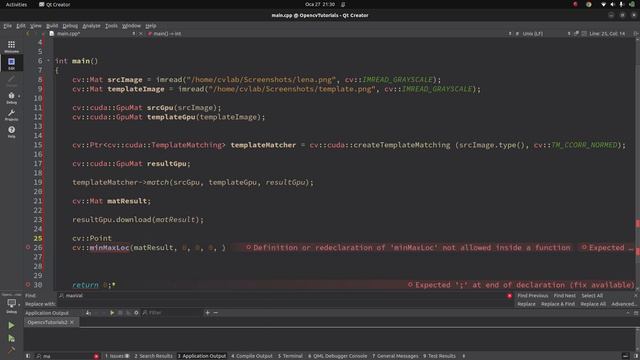
Task: Click Find Next button
Action: (x=564, y=296)
